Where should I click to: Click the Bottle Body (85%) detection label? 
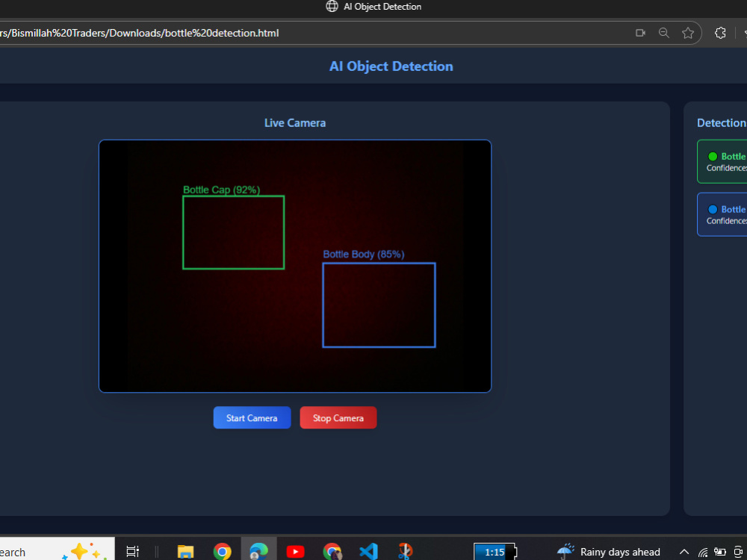pyautogui.click(x=364, y=255)
